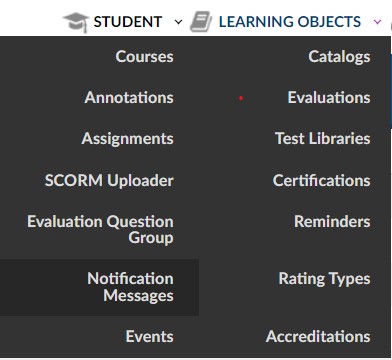Open the STUDENT menu label
Viewport: 392px width, 360px height.
128,22
